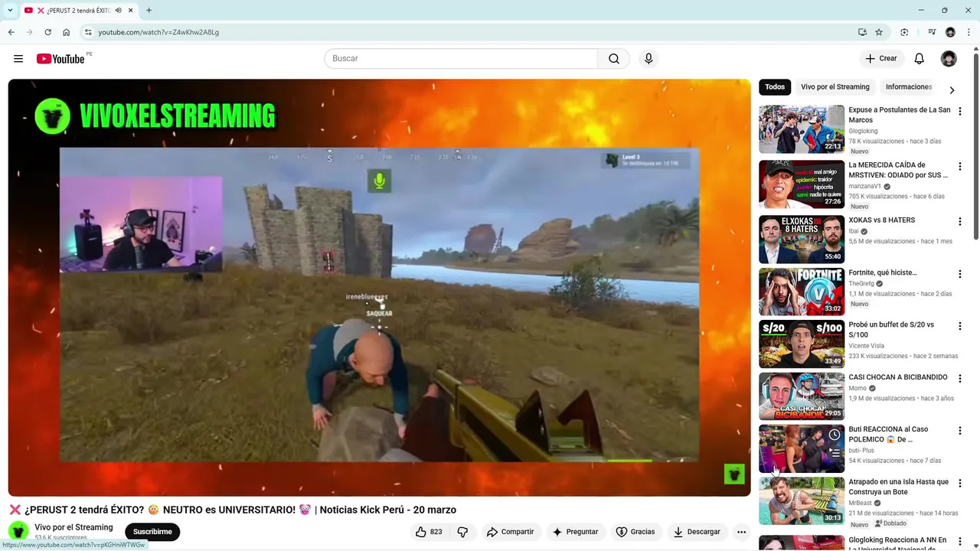Add the Buti video to watch later
The height and width of the screenshot is (551, 980).
pyautogui.click(x=834, y=435)
